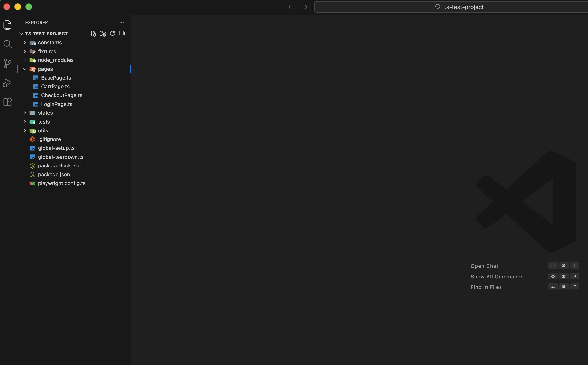The width and height of the screenshot is (588, 365).
Task: Select the .gitignore file
Action: click(x=49, y=139)
